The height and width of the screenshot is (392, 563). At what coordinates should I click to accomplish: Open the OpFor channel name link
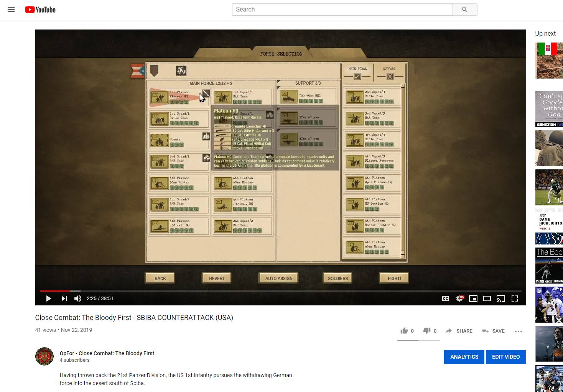point(107,353)
